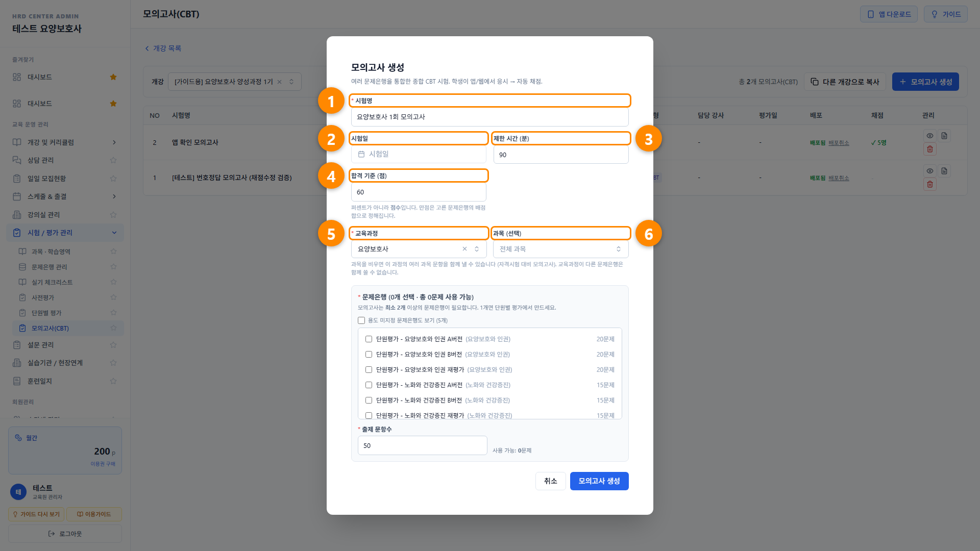View the [테스트] 번호정답 모의고사 eye icon
This screenshot has width=980, height=551.
point(929,171)
